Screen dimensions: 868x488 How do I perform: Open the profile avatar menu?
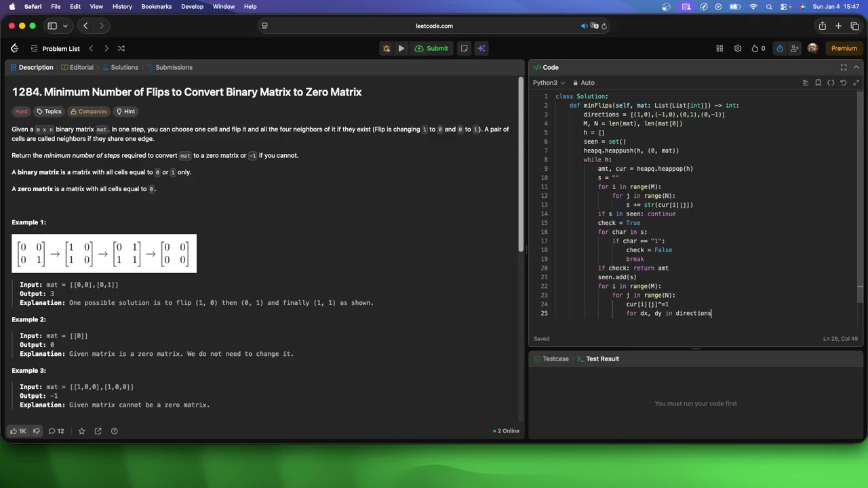[812, 48]
